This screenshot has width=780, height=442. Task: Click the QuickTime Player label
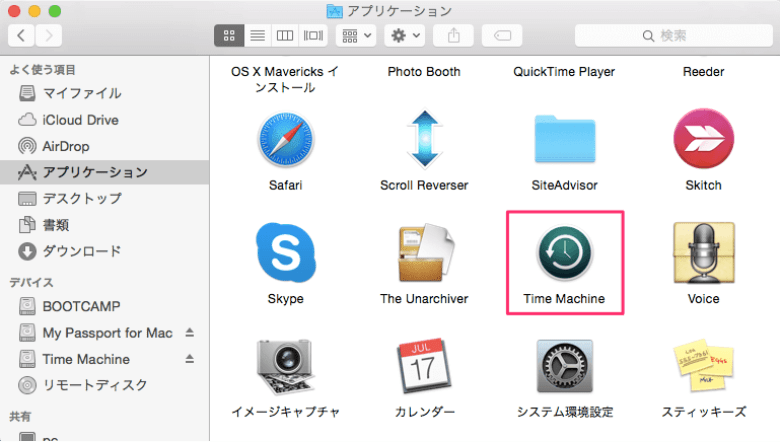click(x=564, y=72)
